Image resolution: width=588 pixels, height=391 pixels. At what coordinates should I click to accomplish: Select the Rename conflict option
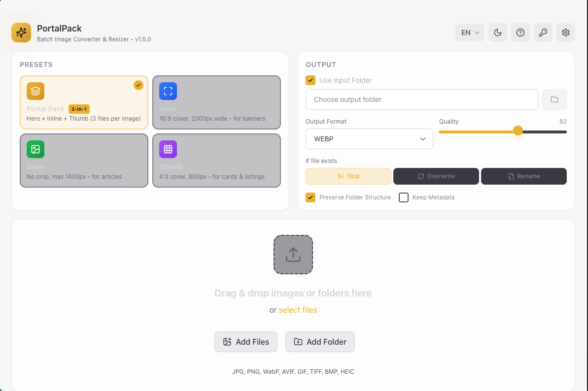[523, 176]
